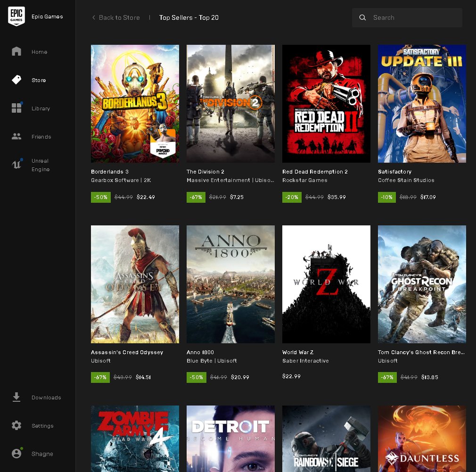Select Store in sidebar
The image size is (476, 472).
pyautogui.click(x=39, y=80)
